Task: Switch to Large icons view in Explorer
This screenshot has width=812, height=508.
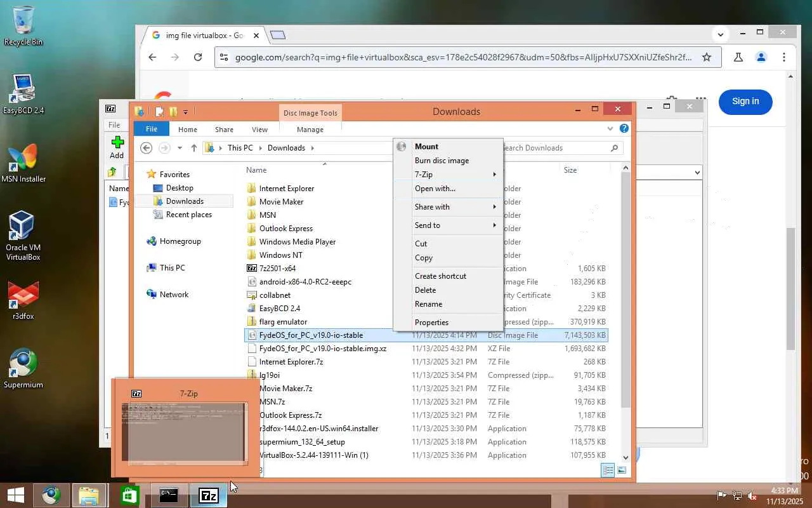Action: (x=622, y=470)
